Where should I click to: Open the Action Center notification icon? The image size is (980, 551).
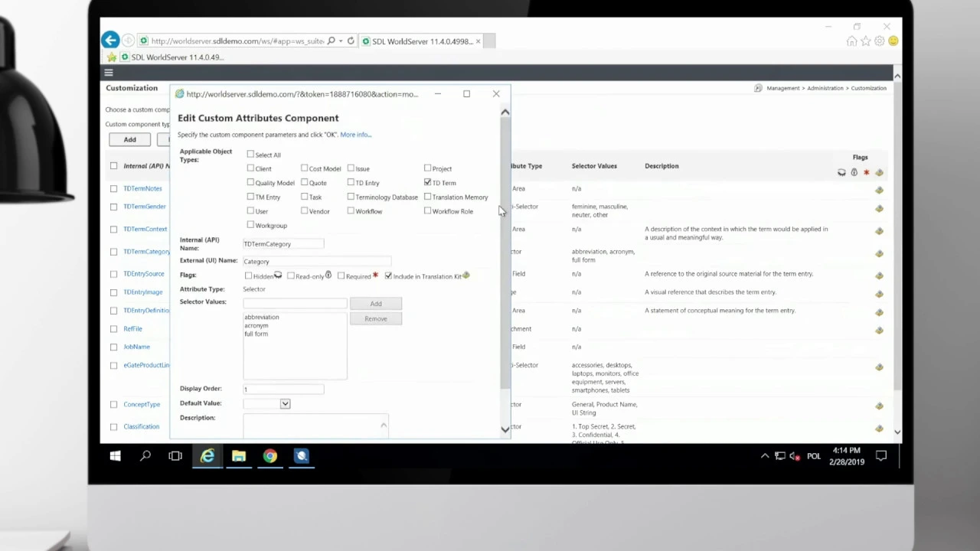pos(881,456)
